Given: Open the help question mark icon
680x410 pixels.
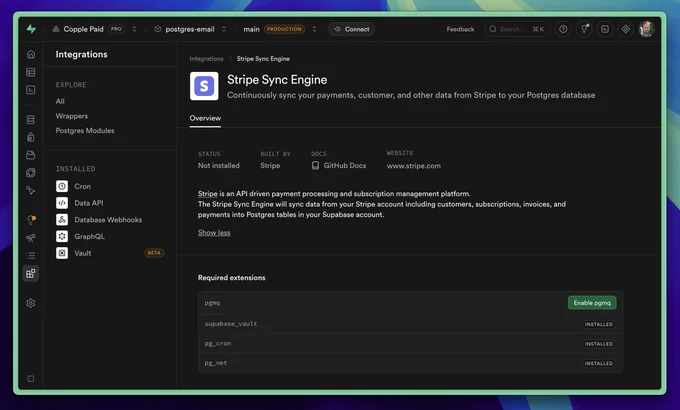Looking at the screenshot, I should (563, 29).
